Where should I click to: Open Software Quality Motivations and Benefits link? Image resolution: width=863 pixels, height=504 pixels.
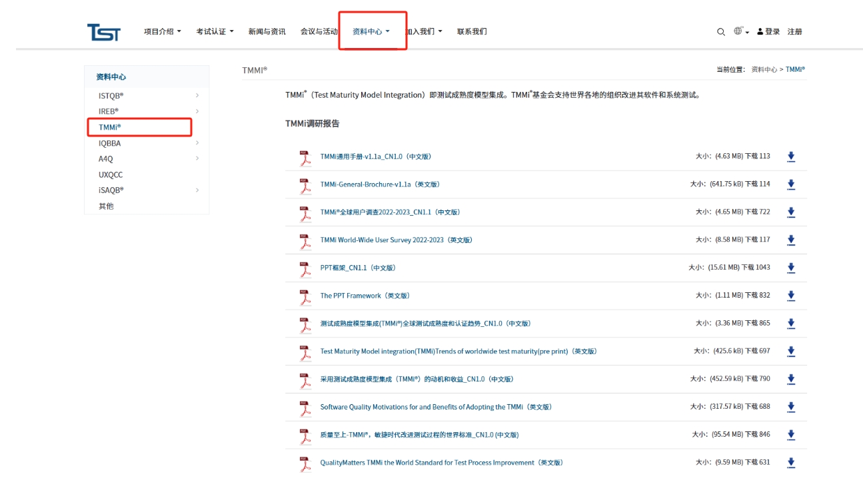pyautogui.click(x=436, y=407)
